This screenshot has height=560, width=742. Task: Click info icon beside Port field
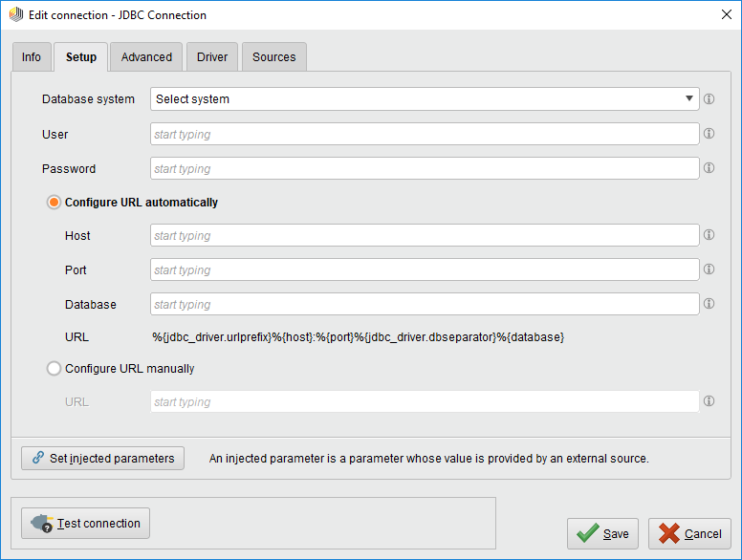(x=709, y=269)
